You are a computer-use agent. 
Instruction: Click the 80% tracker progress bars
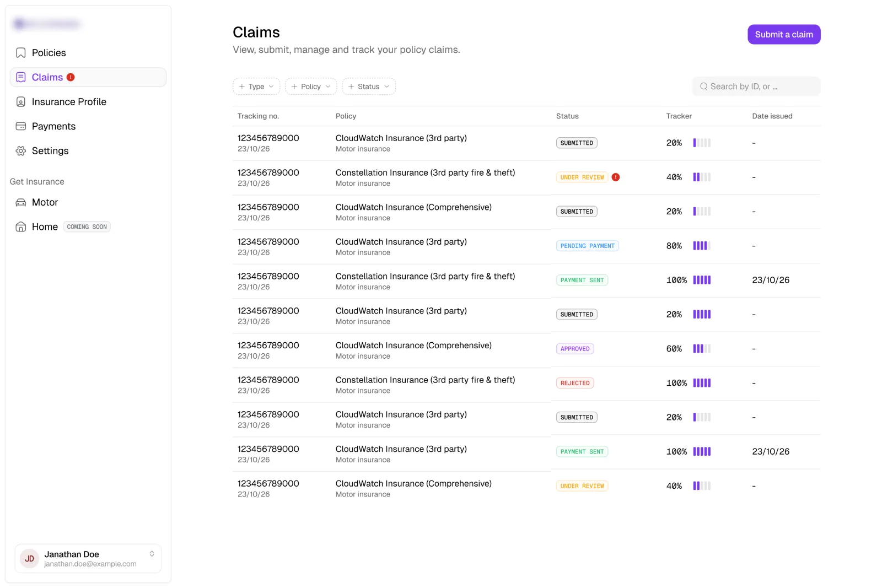coord(702,246)
